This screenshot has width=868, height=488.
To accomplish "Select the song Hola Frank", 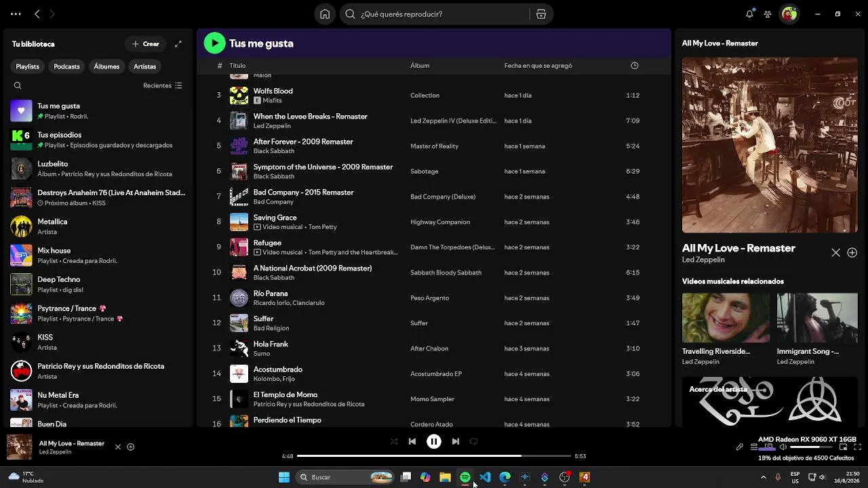I will (x=271, y=344).
